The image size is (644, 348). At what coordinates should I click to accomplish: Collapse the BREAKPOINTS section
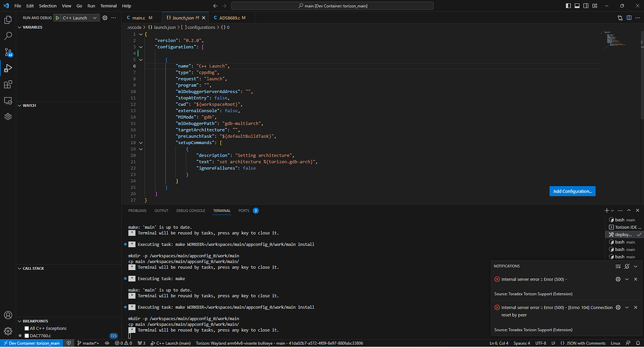[20, 322]
